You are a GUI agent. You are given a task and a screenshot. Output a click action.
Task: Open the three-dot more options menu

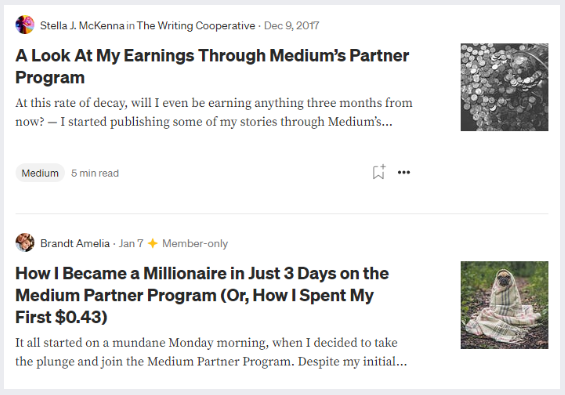pyautogui.click(x=404, y=172)
